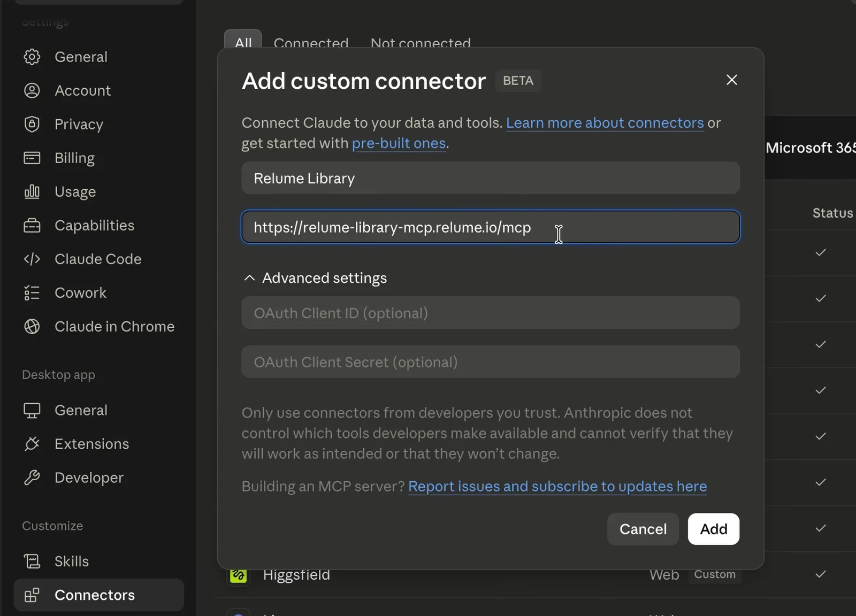The image size is (856, 616).
Task: Click the Advanced settings label
Action: [324, 278]
